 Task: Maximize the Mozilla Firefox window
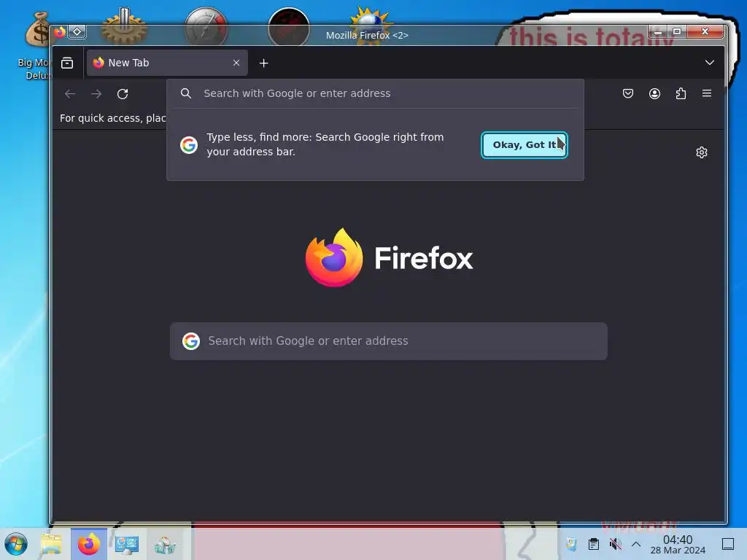[x=676, y=32]
